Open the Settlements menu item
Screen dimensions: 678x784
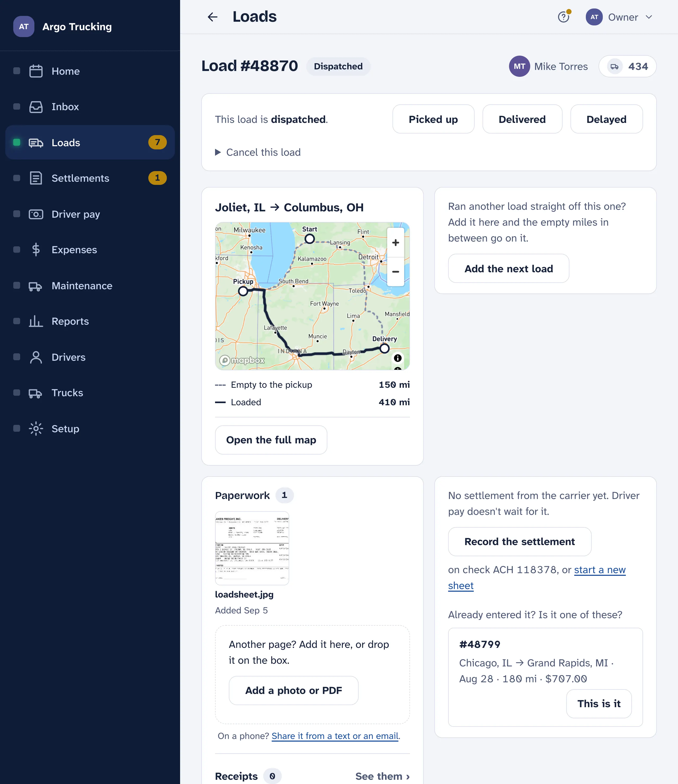[x=90, y=178]
